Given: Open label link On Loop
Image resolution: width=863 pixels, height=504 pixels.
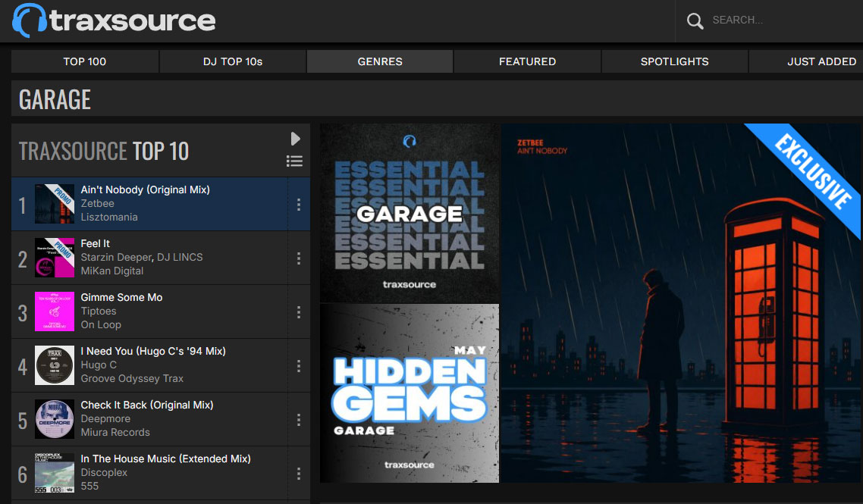Looking at the screenshot, I should pos(101,325).
